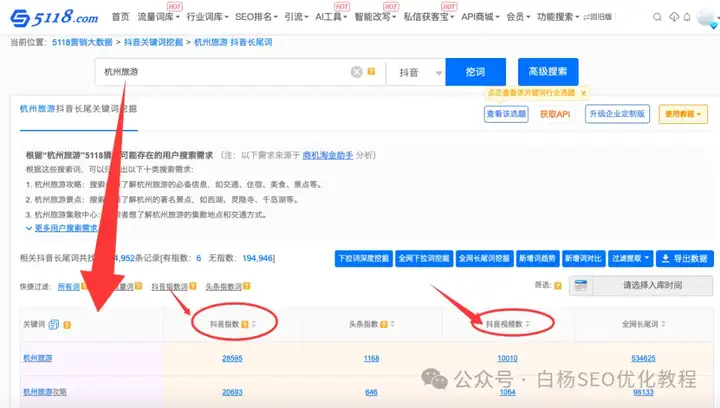Click the 获取API link
This screenshot has width=720, height=408.
555,114
